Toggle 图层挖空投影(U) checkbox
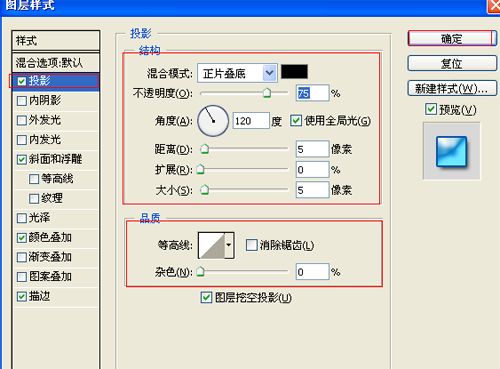Viewport: 500px width, 369px height. (x=206, y=297)
